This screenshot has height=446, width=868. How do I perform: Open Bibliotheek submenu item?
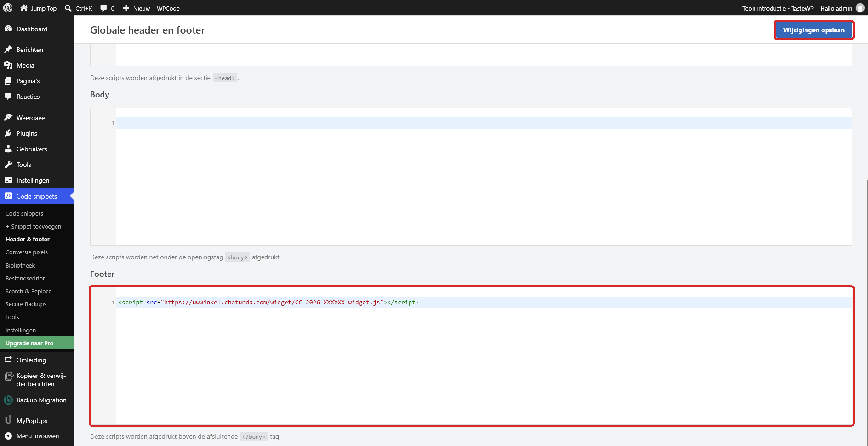coord(20,265)
